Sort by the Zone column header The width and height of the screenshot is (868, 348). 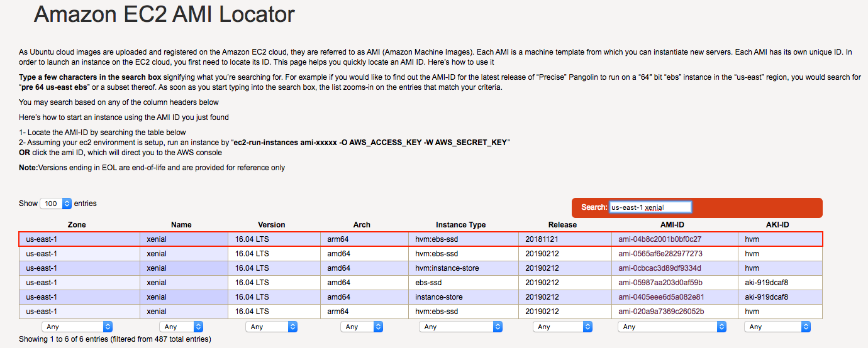click(x=77, y=224)
